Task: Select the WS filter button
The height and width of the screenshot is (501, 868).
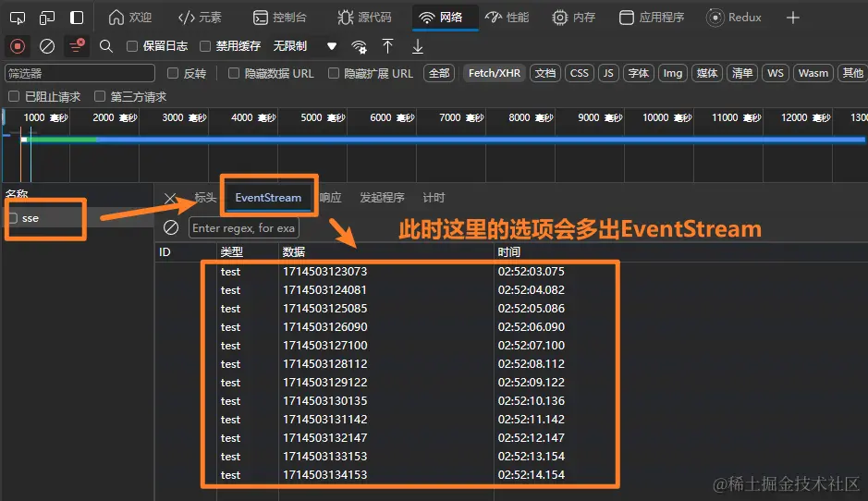Action: tap(775, 73)
